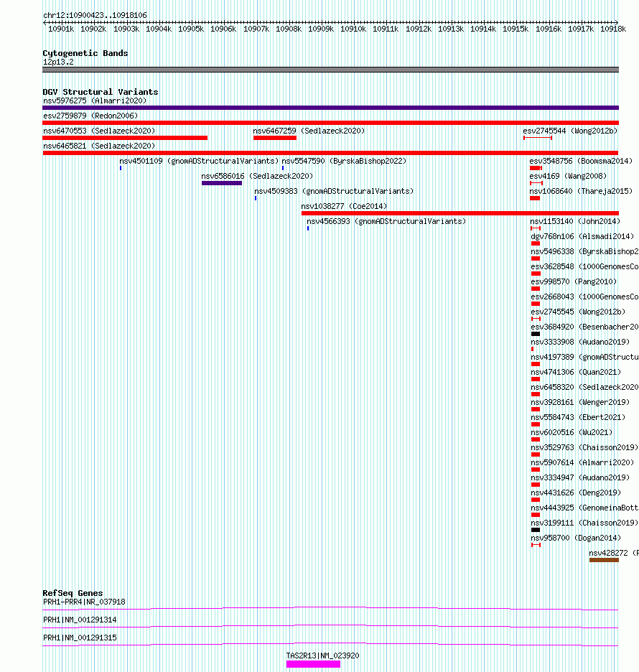Click the 10901k ruler position
This screenshot has width=639, height=672.
61,29
